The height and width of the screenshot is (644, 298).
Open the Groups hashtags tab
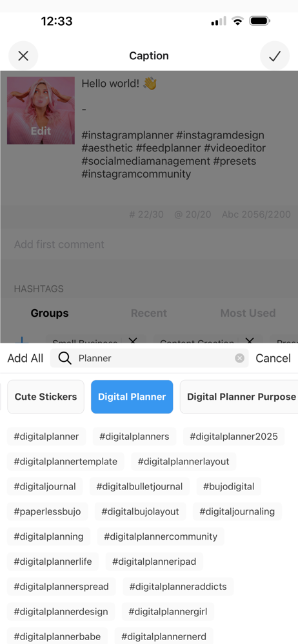point(50,313)
